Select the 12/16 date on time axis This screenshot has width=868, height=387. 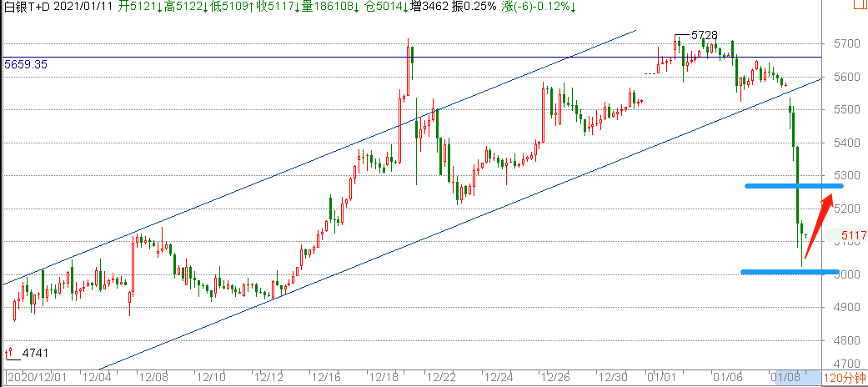[326, 379]
